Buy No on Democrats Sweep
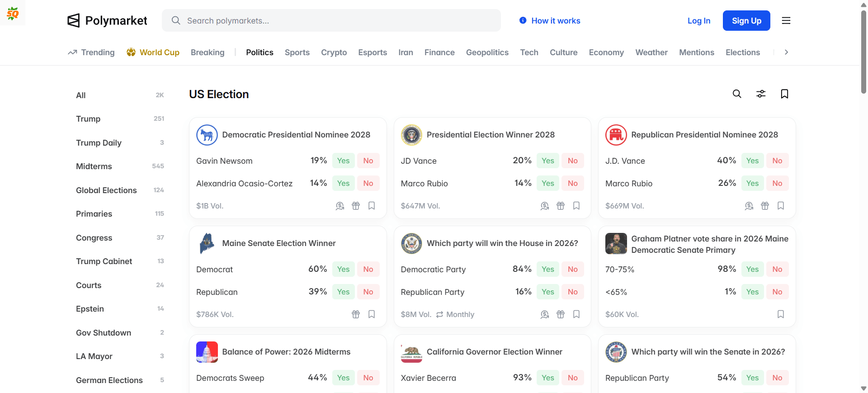 pos(368,378)
